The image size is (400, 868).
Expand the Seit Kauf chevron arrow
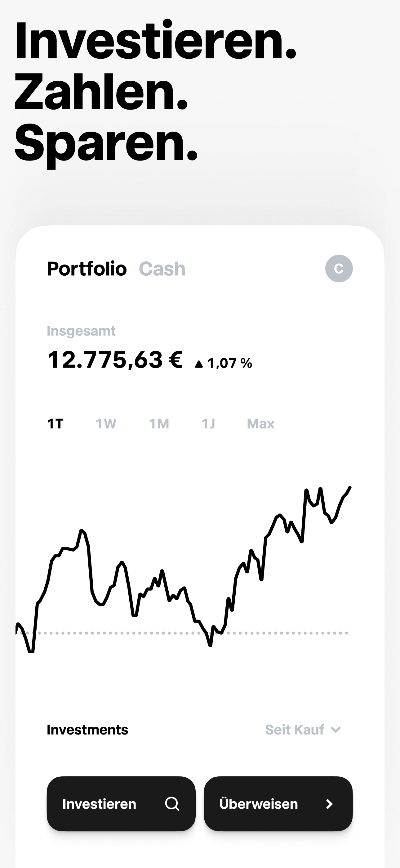coord(336,730)
